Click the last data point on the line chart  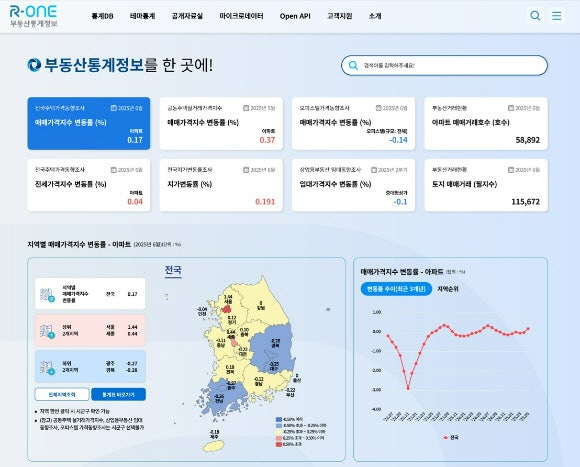pyautogui.click(x=528, y=328)
